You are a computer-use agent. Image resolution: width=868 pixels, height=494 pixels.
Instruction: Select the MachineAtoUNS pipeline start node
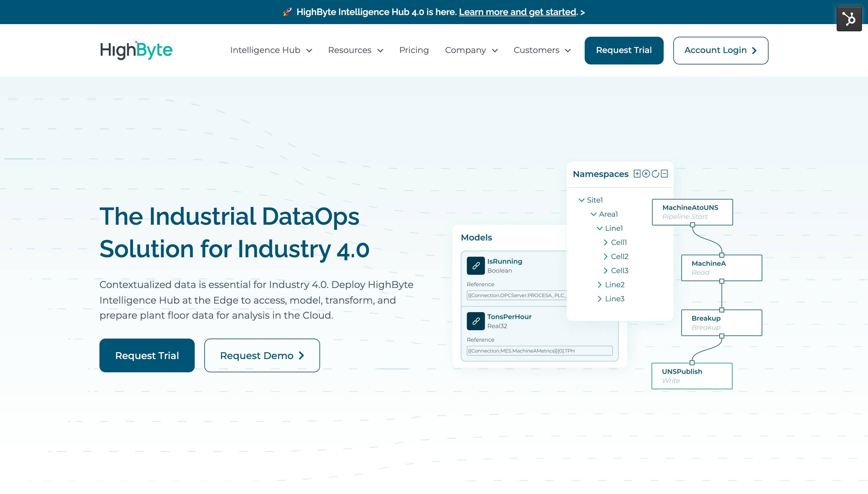(x=692, y=212)
